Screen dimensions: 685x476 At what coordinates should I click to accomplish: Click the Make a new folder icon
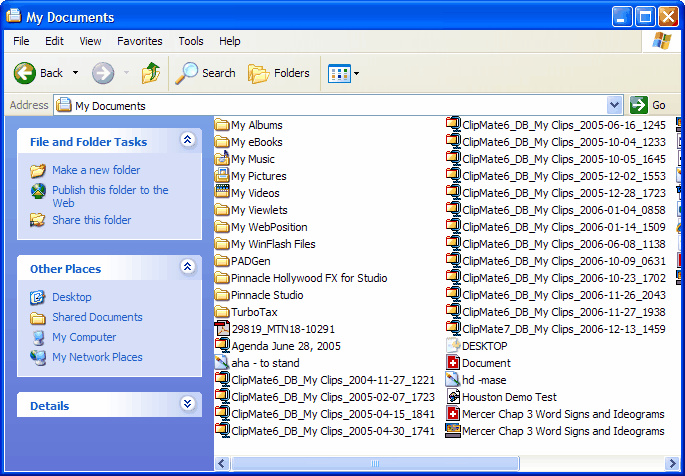click(x=38, y=170)
